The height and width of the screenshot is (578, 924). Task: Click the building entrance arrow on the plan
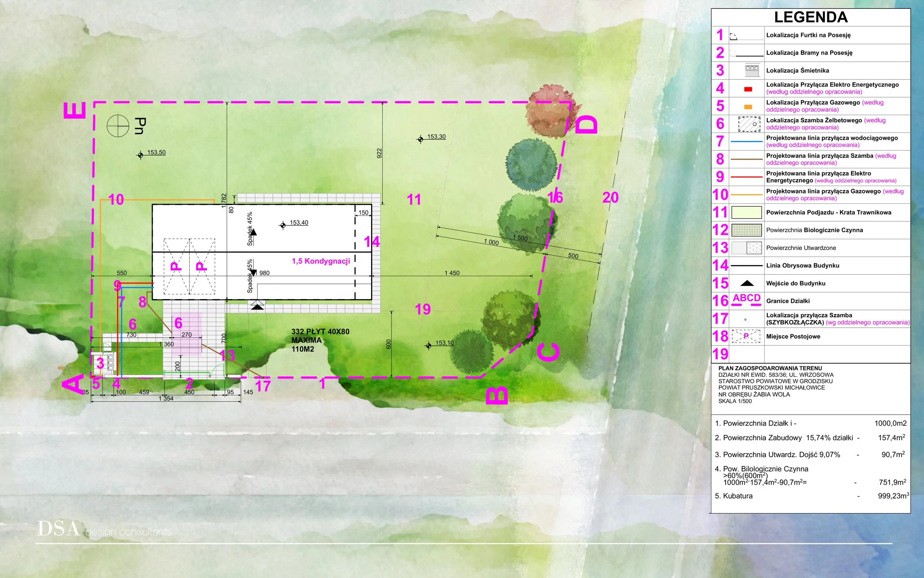coord(257,305)
